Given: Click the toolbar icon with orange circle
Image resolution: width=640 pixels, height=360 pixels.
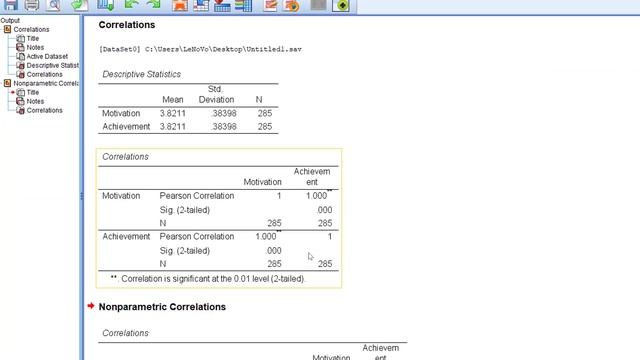Looking at the screenshot, I should pos(291,5).
